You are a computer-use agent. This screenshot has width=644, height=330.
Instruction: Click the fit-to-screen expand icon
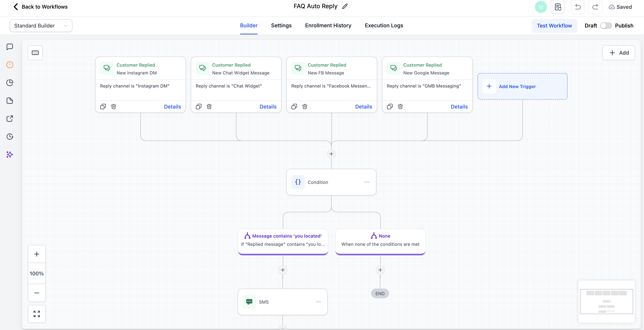(x=37, y=314)
